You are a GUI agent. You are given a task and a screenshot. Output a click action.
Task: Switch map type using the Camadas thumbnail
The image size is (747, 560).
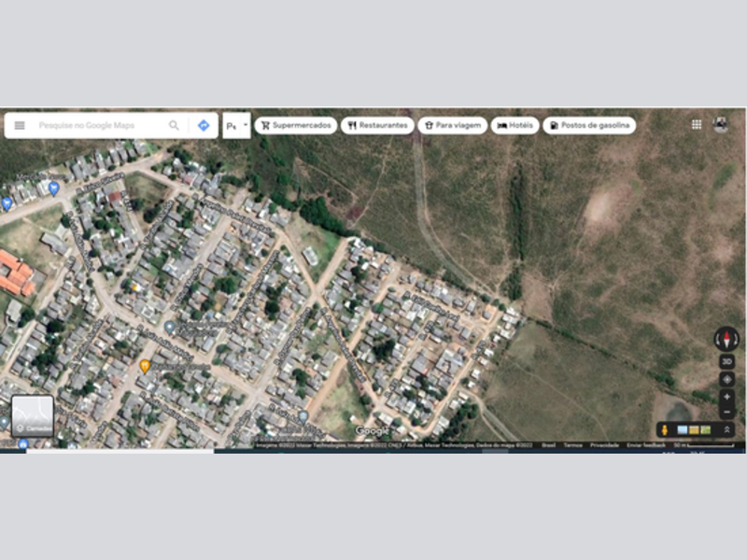click(33, 415)
